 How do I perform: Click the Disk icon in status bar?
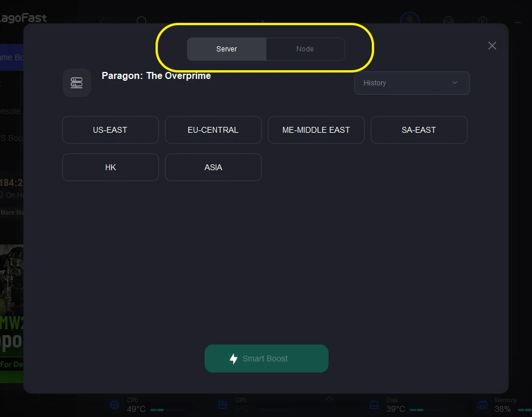coord(374,405)
